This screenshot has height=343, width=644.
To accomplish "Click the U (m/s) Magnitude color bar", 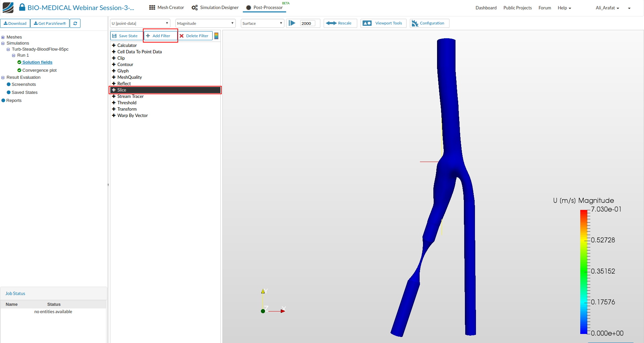I will coord(584,272).
